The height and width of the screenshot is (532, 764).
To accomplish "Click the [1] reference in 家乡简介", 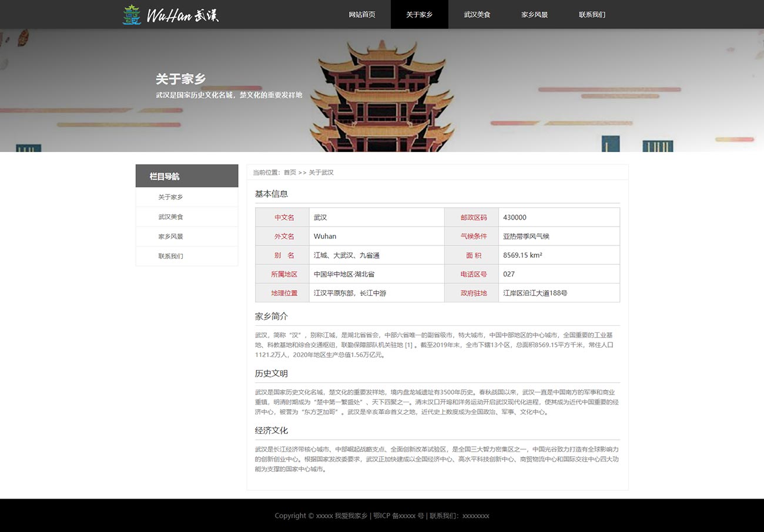I will click(409, 345).
